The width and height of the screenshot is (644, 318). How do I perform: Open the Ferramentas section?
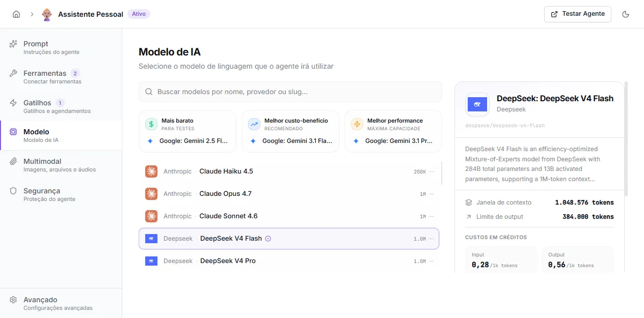coord(61,77)
